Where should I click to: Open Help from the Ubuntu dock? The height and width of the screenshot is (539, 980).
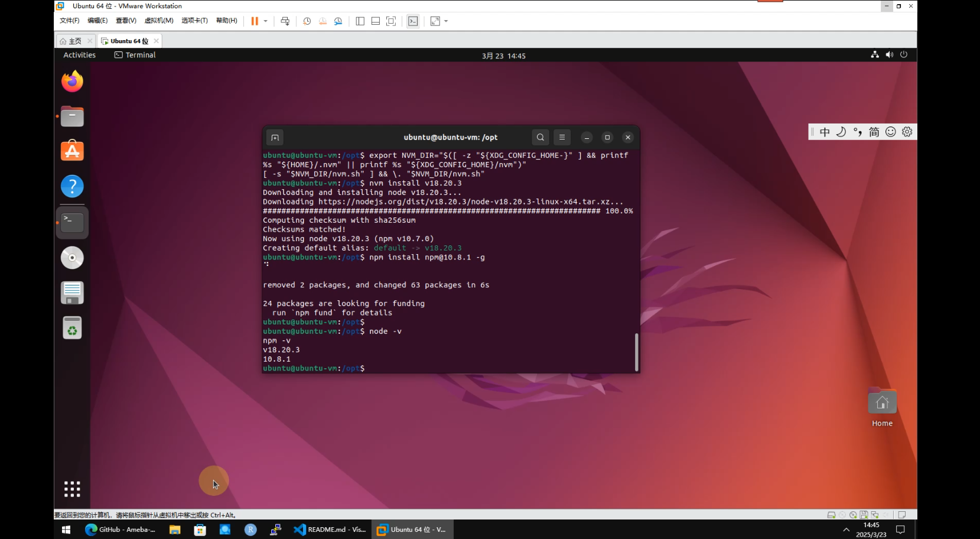pos(72,187)
